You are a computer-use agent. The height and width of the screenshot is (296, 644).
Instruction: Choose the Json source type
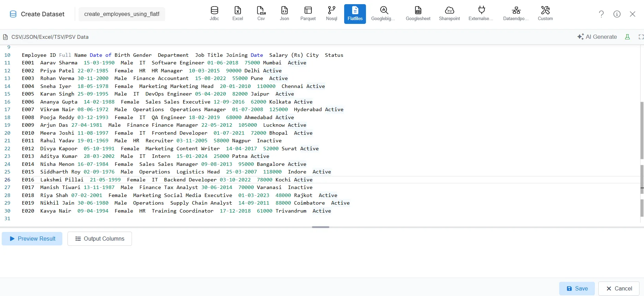tap(284, 14)
